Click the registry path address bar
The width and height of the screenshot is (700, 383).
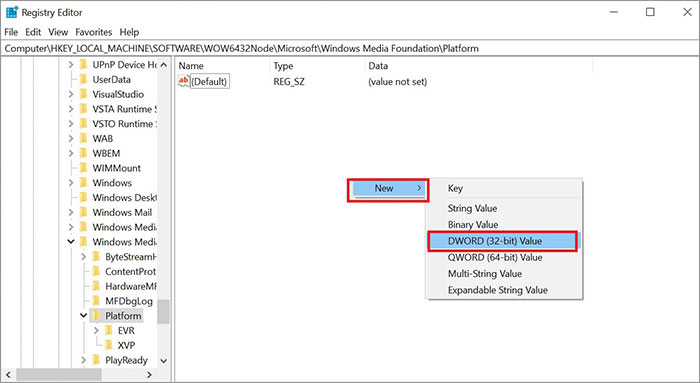coord(350,48)
